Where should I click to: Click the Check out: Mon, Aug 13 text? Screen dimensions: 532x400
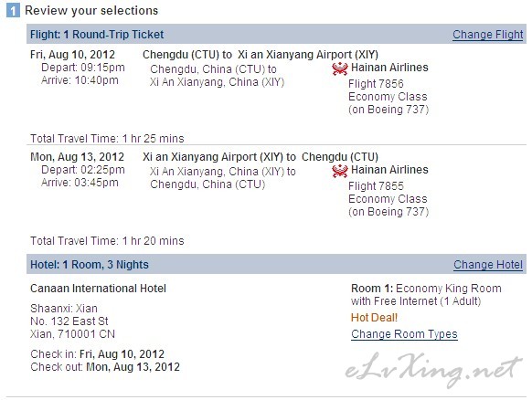click(105, 367)
